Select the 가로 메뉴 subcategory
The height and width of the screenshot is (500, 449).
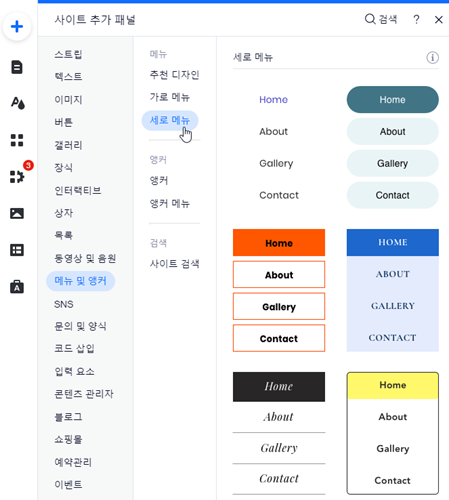pyautogui.click(x=170, y=97)
